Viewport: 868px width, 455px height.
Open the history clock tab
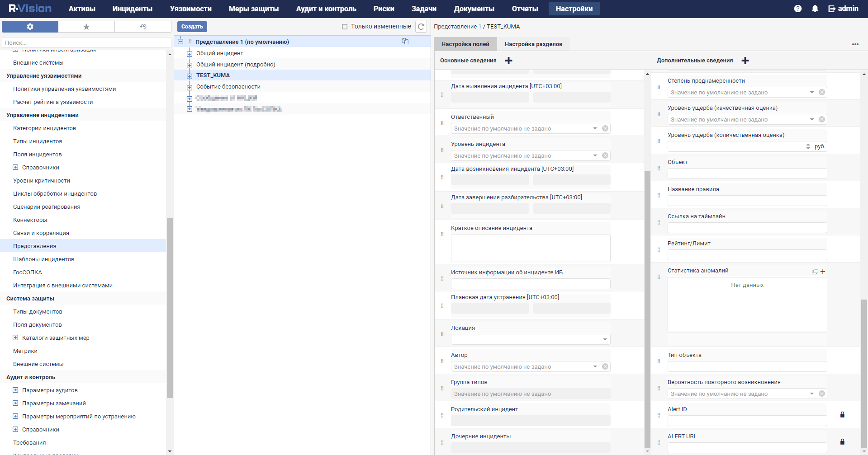(x=143, y=27)
